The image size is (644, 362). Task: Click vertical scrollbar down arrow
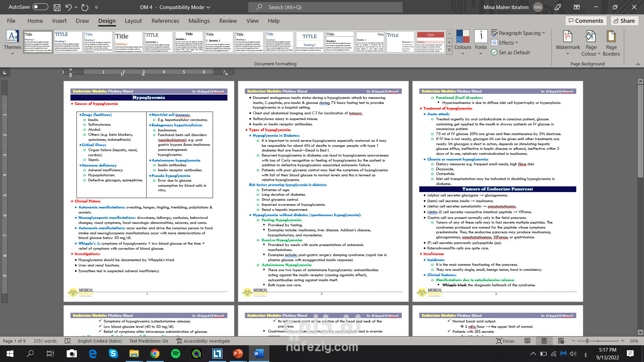pyautogui.click(x=640, y=333)
